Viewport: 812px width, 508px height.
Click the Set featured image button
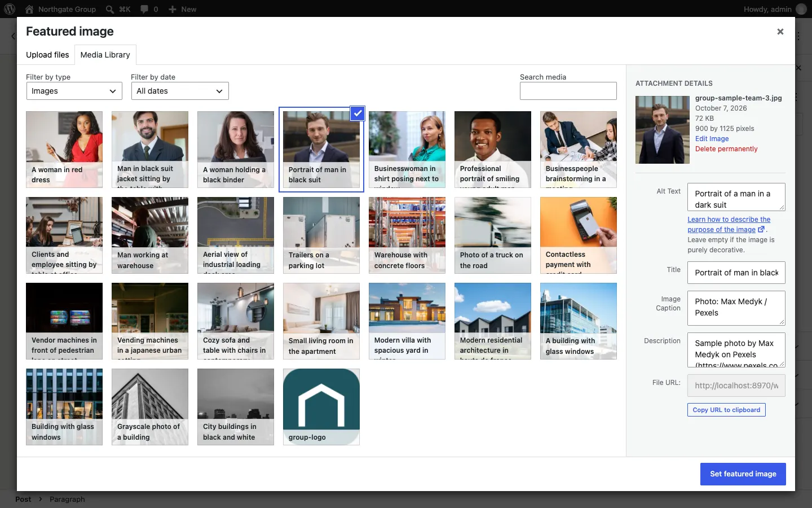(743, 474)
